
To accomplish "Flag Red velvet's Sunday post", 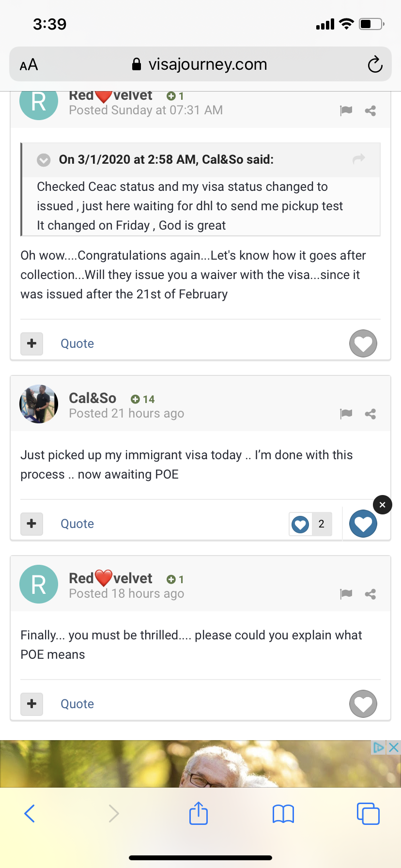I will tap(346, 110).
